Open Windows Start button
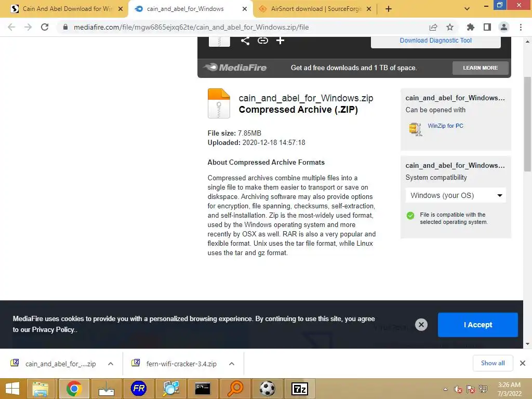Screen dimensions: 532x399 12,389
